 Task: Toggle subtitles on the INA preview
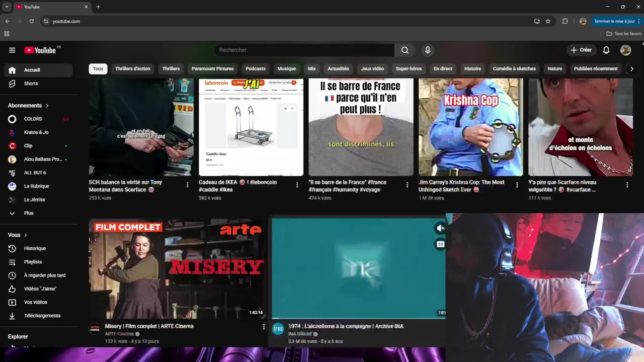[440, 244]
